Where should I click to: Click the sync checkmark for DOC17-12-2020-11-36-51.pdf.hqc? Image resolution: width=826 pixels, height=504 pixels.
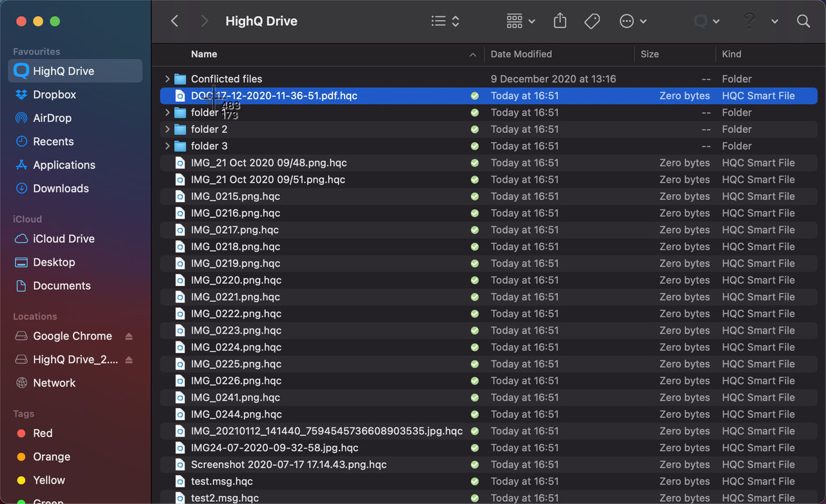pos(475,96)
